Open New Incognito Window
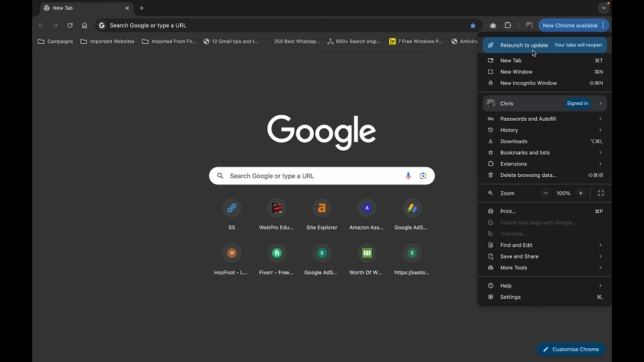The image size is (644, 362). pos(545,83)
